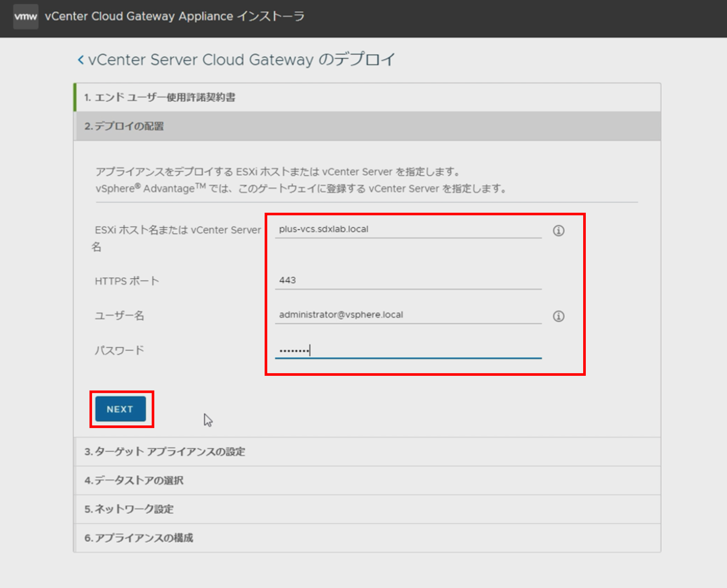Click the パスワード label
Screen dimensions: 727x588
[120, 351]
